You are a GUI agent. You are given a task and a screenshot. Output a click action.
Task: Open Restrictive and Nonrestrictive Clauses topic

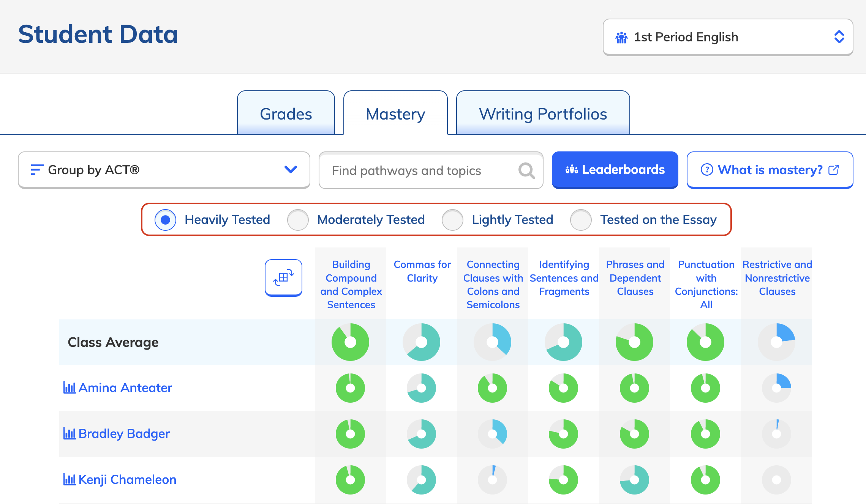click(777, 278)
